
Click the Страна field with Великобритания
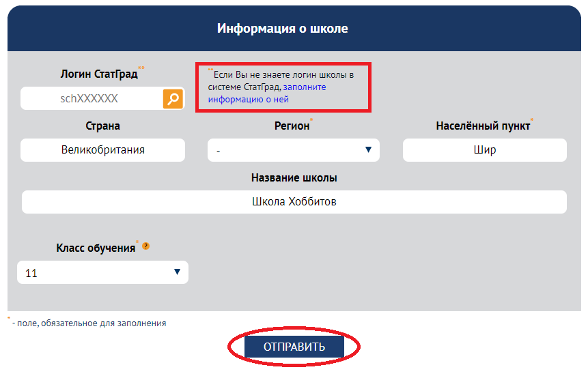(102, 150)
